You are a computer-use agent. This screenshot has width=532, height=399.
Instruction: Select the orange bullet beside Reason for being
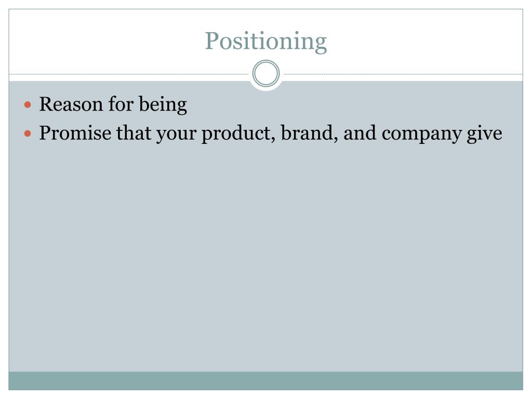(x=28, y=104)
